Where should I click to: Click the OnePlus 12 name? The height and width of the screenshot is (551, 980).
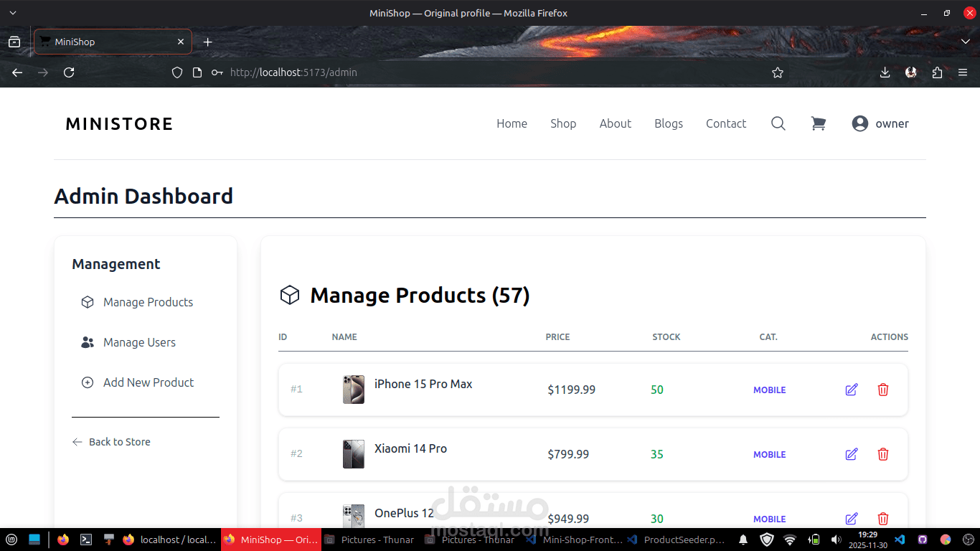click(404, 513)
